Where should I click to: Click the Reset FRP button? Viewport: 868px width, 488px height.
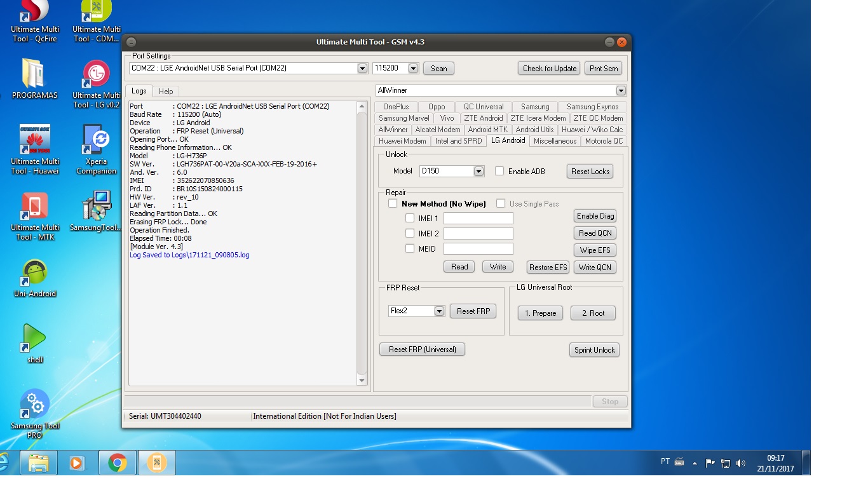473,311
